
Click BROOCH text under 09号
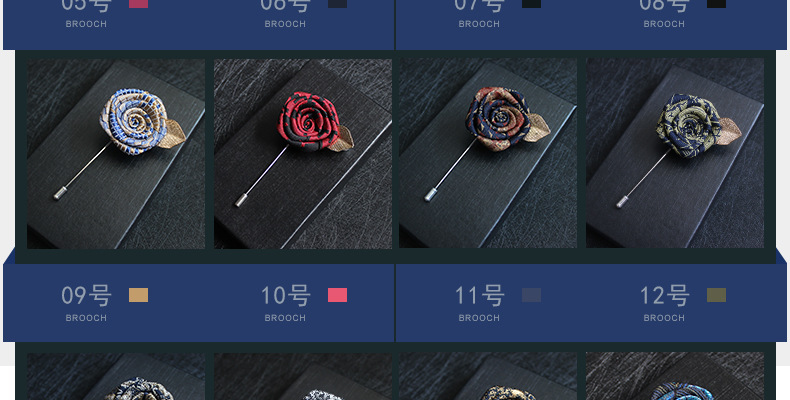(x=86, y=318)
